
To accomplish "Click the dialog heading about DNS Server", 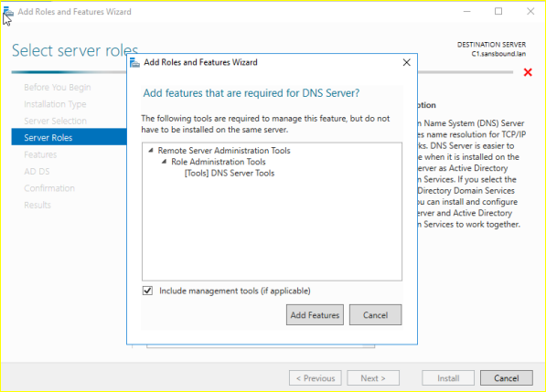I will (252, 93).
